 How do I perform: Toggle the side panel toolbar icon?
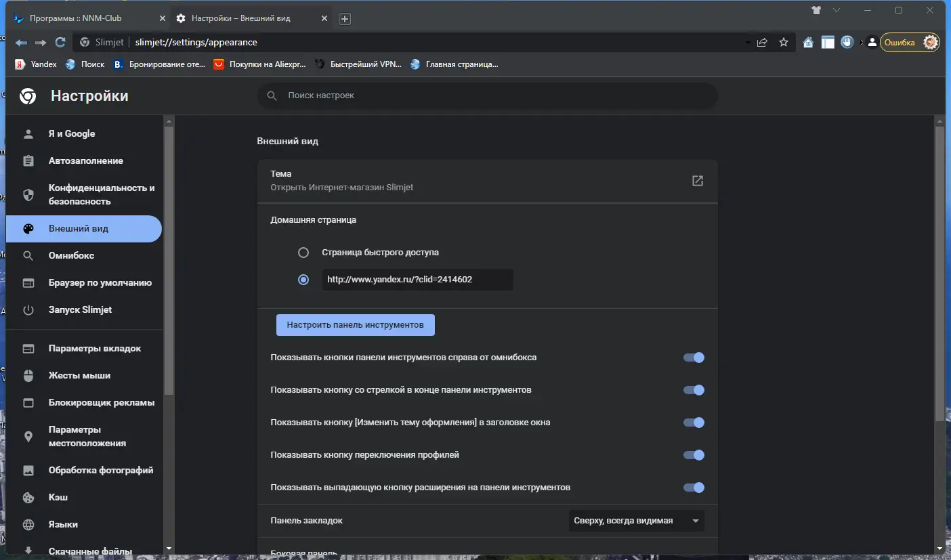coord(828,43)
